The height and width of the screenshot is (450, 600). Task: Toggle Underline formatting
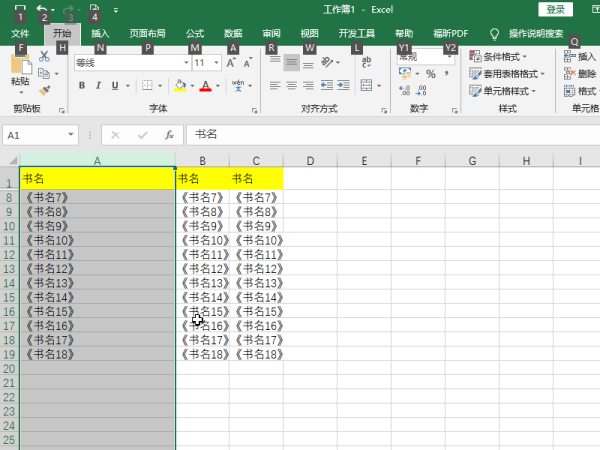[116, 86]
